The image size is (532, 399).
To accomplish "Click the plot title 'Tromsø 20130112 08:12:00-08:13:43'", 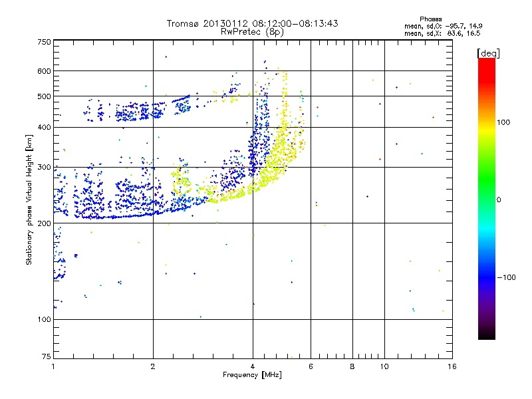I will [x=252, y=23].
